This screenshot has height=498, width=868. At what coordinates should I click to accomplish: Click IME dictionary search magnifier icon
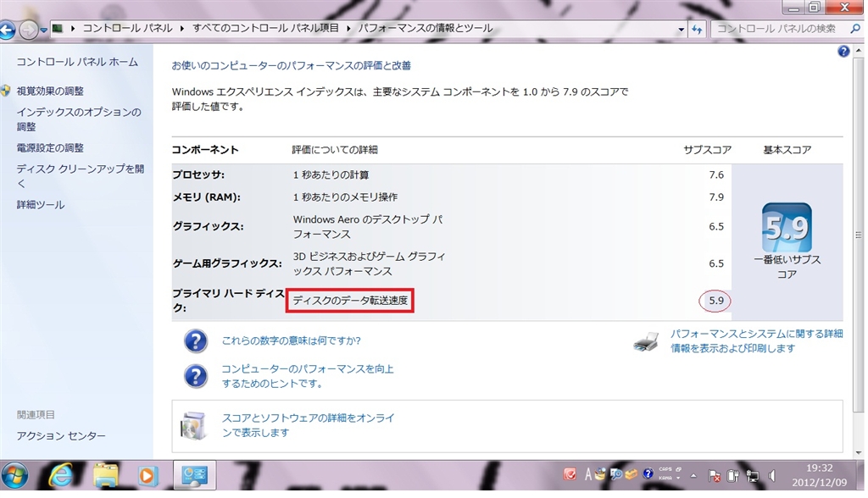click(x=615, y=475)
